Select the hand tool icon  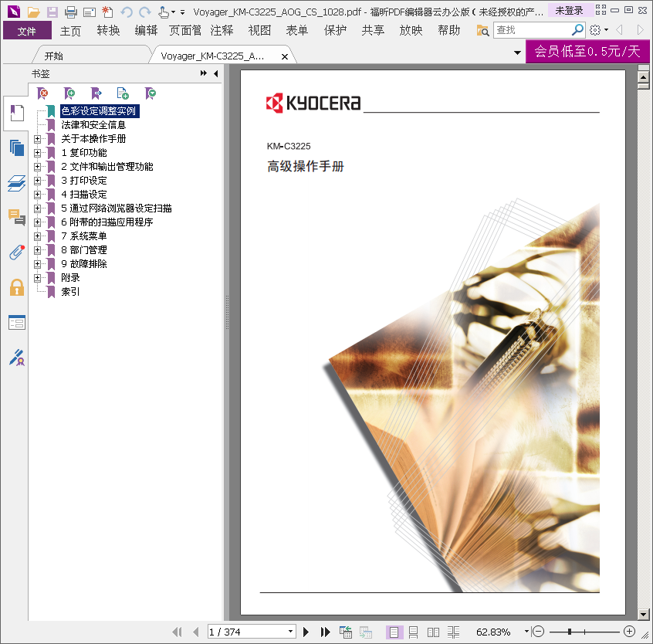(x=164, y=12)
